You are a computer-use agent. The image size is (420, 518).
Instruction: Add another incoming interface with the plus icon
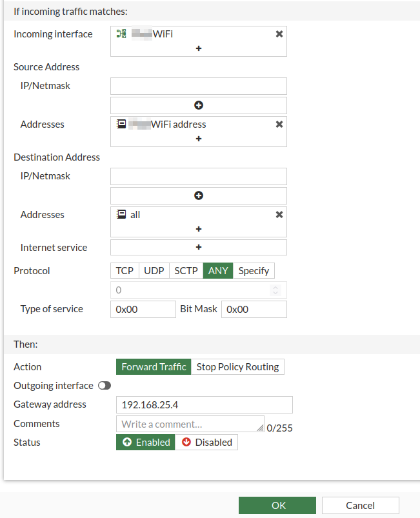coord(198,48)
